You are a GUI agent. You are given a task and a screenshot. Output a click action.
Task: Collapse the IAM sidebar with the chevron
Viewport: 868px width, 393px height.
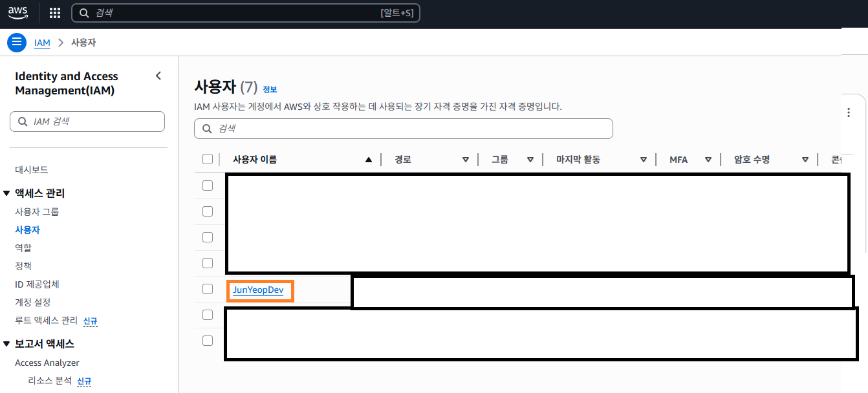pyautogui.click(x=158, y=76)
